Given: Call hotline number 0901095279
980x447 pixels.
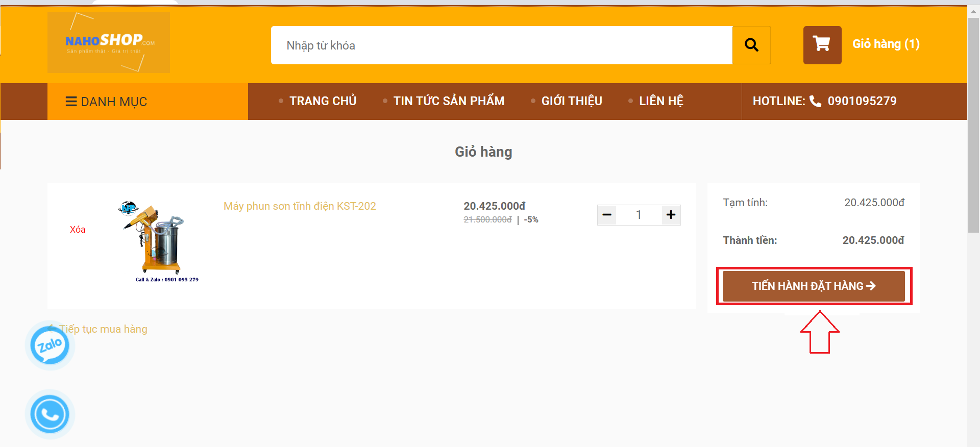Looking at the screenshot, I should [862, 101].
